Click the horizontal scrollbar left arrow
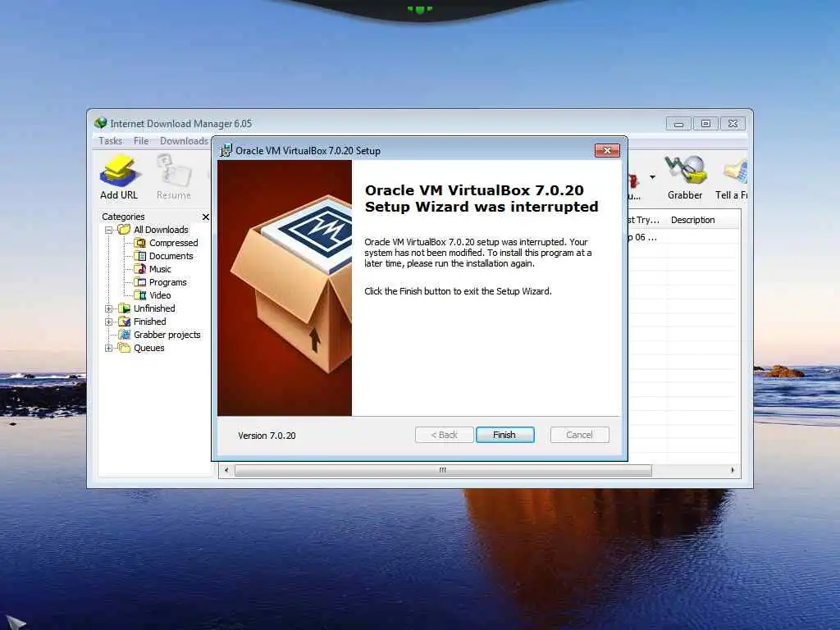Image resolution: width=840 pixels, height=630 pixels. (x=226, y=470)
